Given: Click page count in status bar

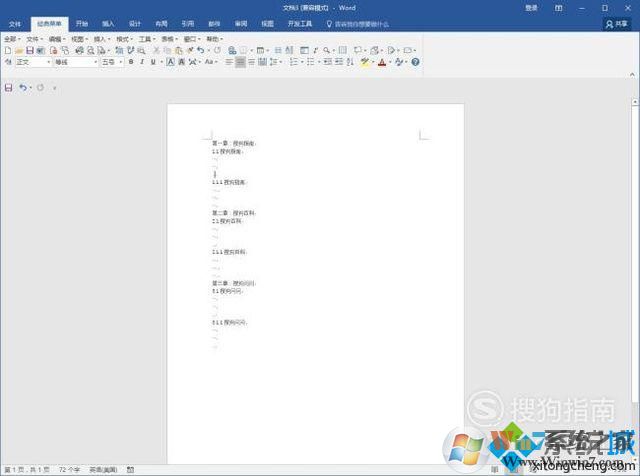Looking at the screenshot, I should point(27,470).
